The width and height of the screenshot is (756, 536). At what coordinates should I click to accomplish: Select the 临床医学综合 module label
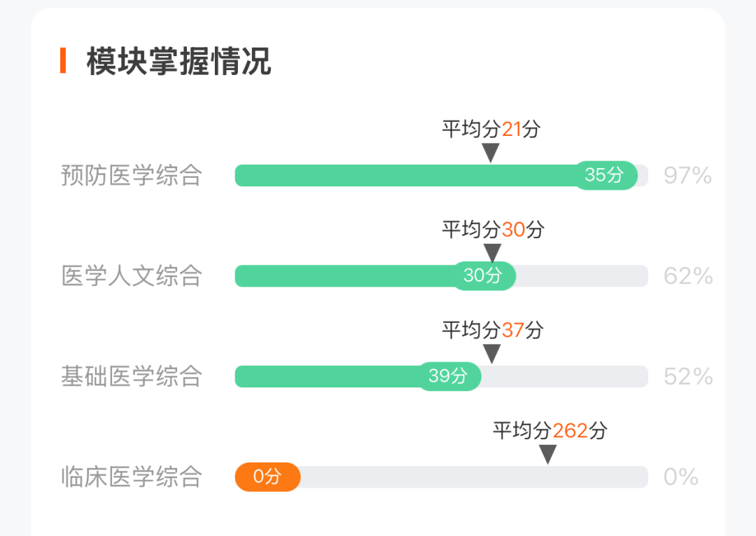[131, 476]
